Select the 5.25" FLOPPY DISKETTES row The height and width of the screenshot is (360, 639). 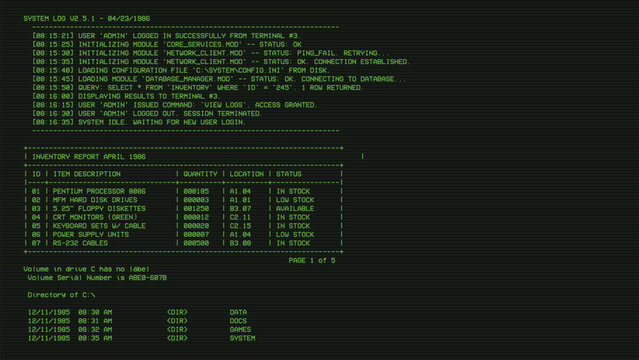click(183, 208)
